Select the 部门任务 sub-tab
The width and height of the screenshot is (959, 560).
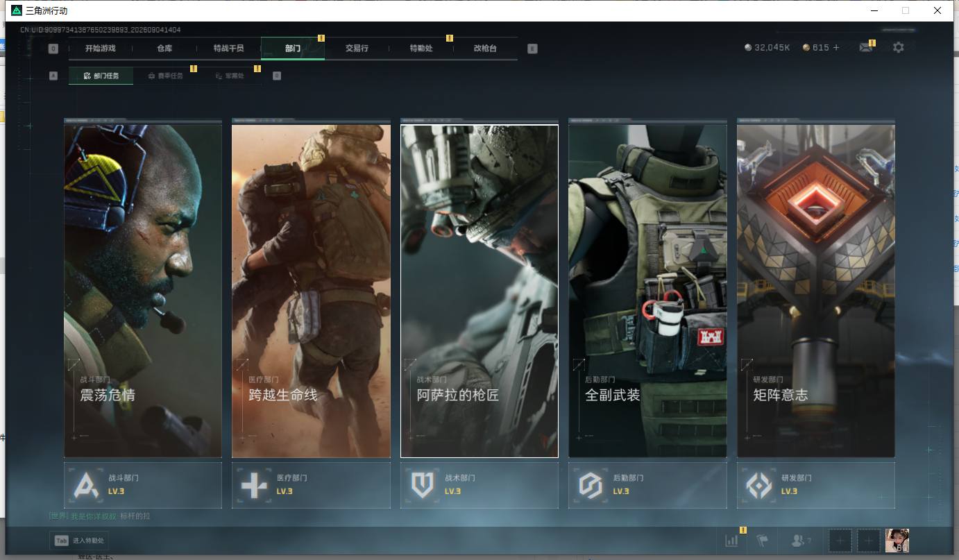pos(101,76)
